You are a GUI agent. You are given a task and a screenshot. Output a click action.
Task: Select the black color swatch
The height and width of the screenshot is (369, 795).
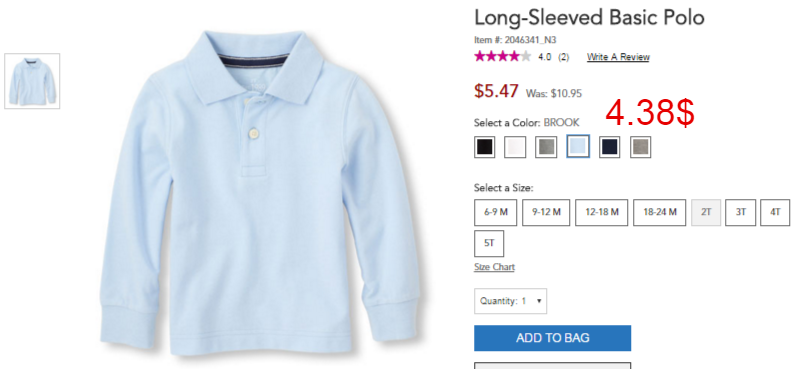click(x=484, y=147)
